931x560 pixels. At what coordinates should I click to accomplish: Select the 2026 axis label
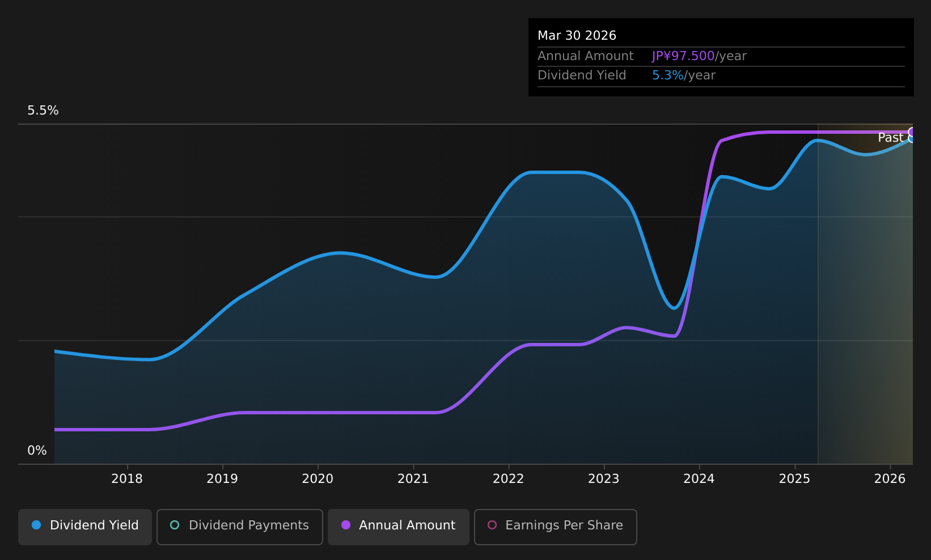click(x=890, y=478)
